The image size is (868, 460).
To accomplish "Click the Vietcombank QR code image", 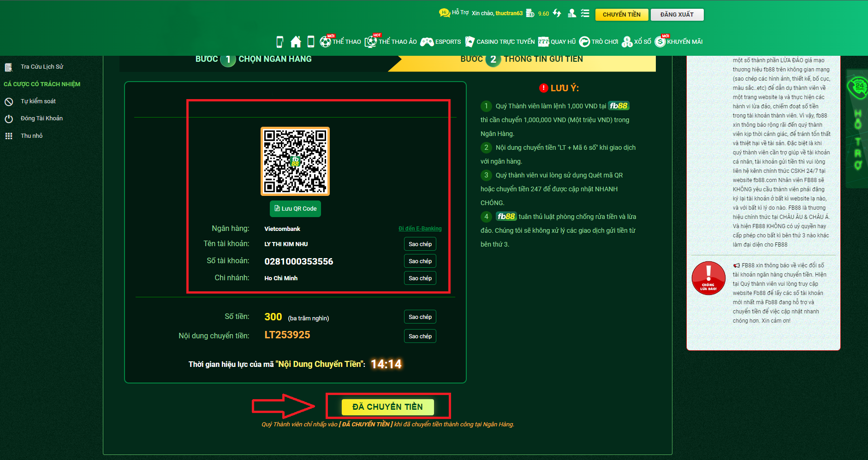I will [x=295, y=161].
